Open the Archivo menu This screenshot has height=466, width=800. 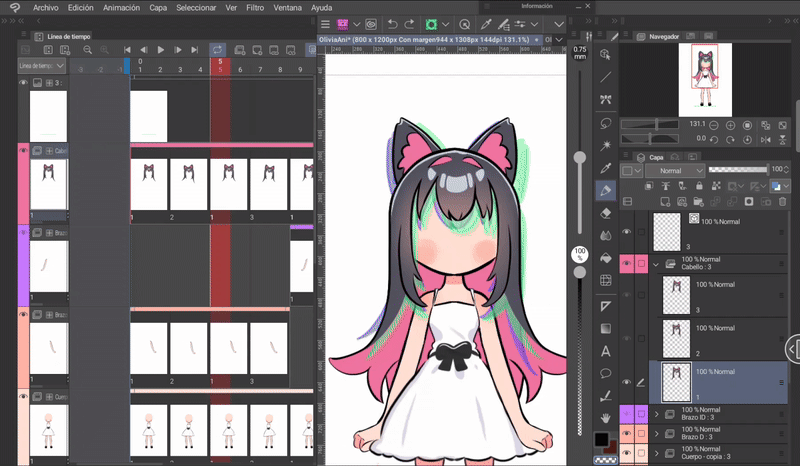coord(45,8)
